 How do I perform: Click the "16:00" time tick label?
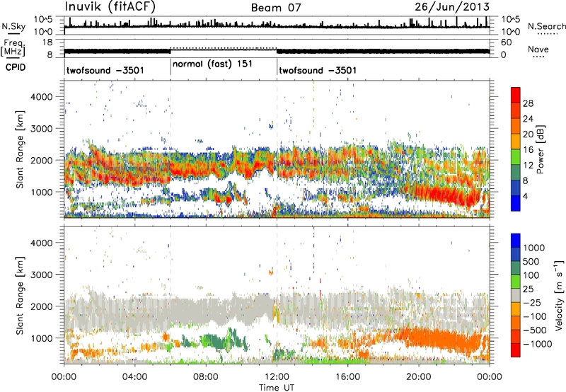click(347, 377)
